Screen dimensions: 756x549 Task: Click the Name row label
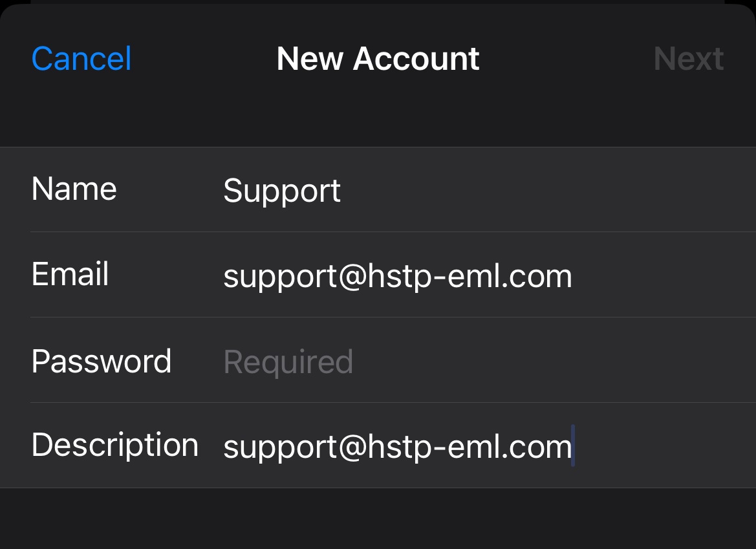[74, 189]
